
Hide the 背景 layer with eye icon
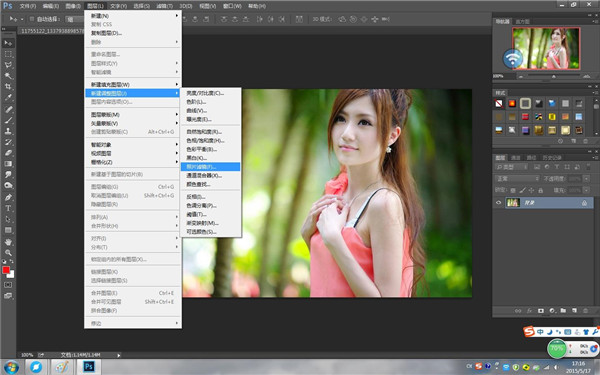coord(499,203)
